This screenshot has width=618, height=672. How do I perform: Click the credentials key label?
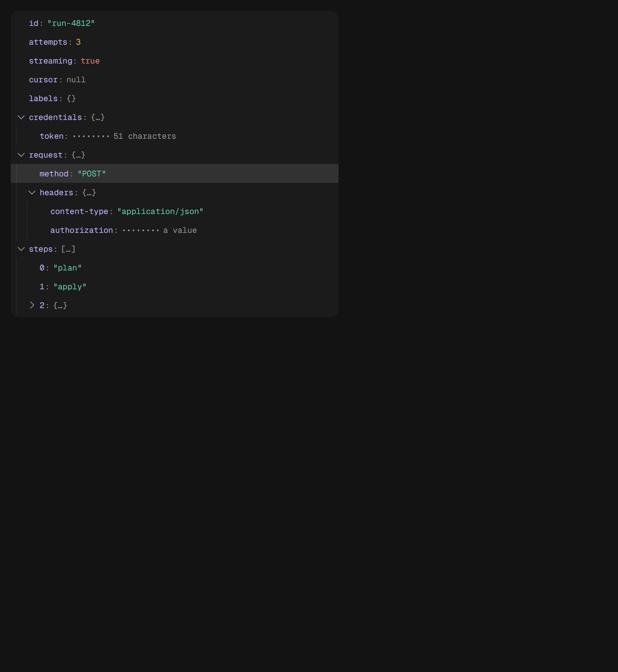55,117
